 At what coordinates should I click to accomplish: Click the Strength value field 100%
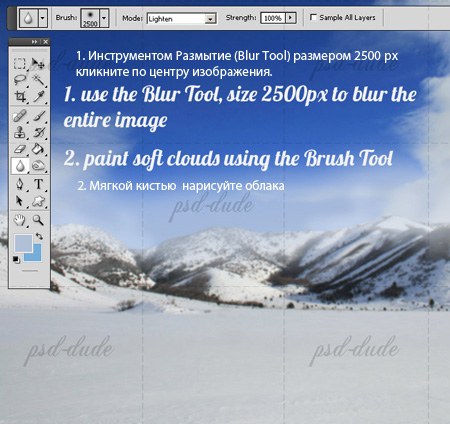coord(273,18)
